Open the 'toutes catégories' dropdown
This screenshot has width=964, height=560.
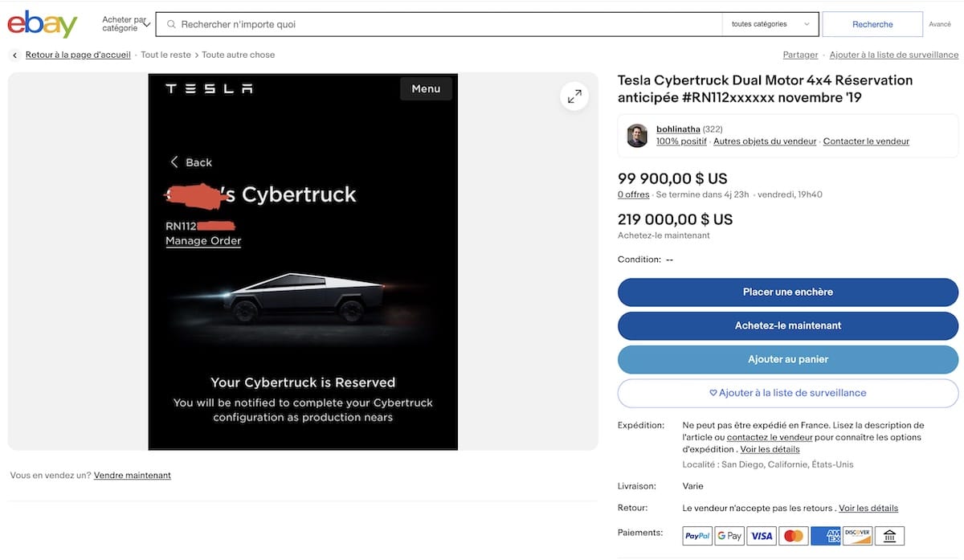coord(770,24)
